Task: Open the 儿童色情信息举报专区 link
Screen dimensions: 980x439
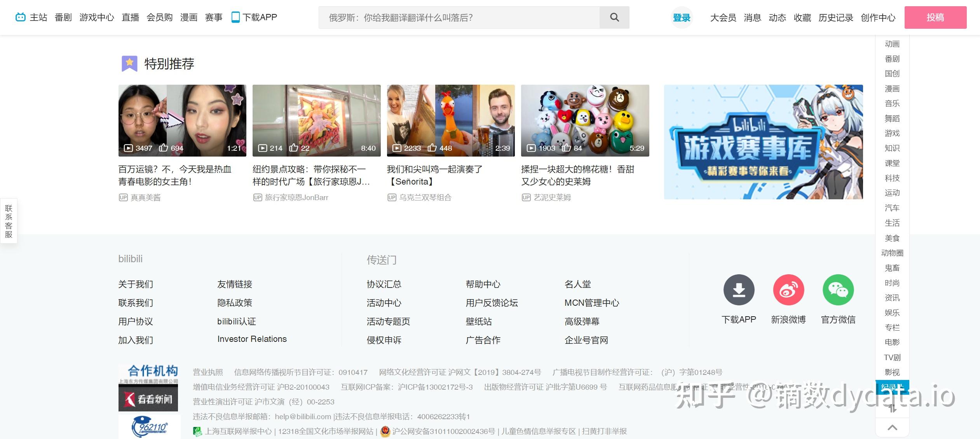Action: click(539, 431)
